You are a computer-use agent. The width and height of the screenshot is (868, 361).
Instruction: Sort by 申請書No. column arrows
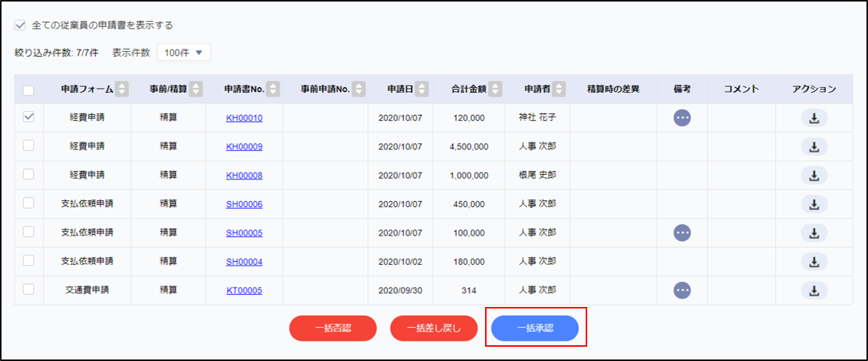273,89
